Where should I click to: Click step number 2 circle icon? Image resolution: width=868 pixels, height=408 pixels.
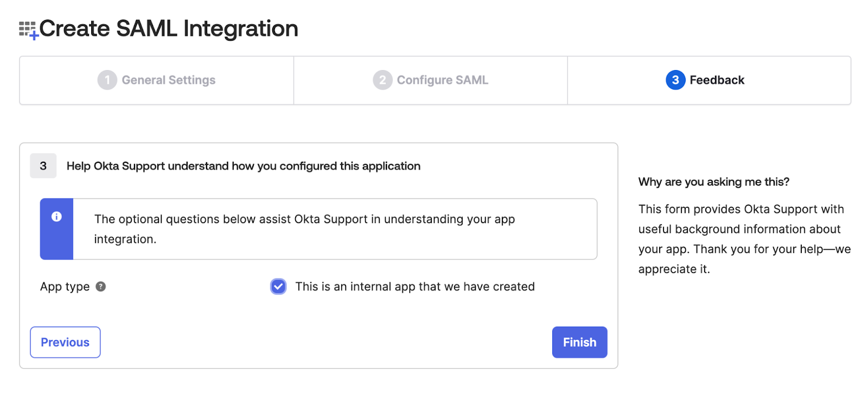382,80
